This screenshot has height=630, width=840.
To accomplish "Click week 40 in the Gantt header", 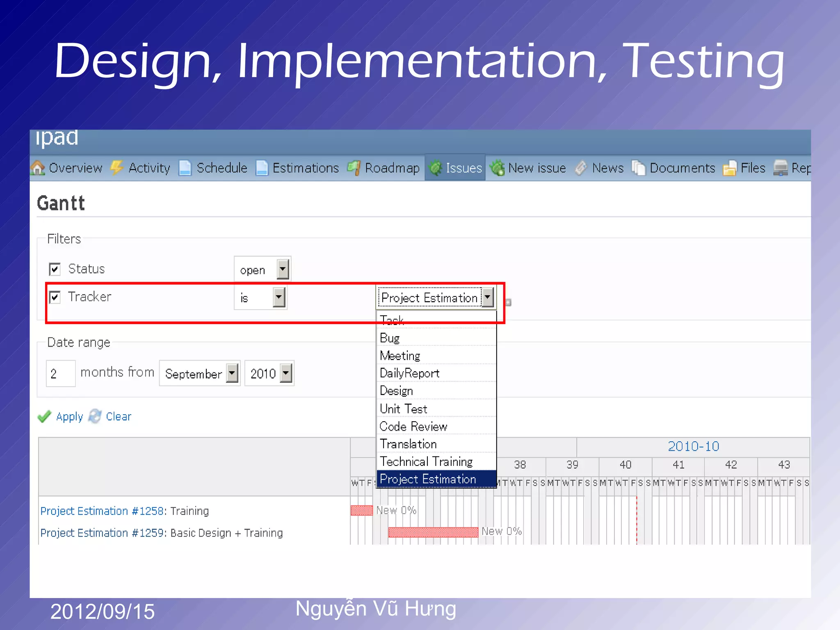I will 625,465.
